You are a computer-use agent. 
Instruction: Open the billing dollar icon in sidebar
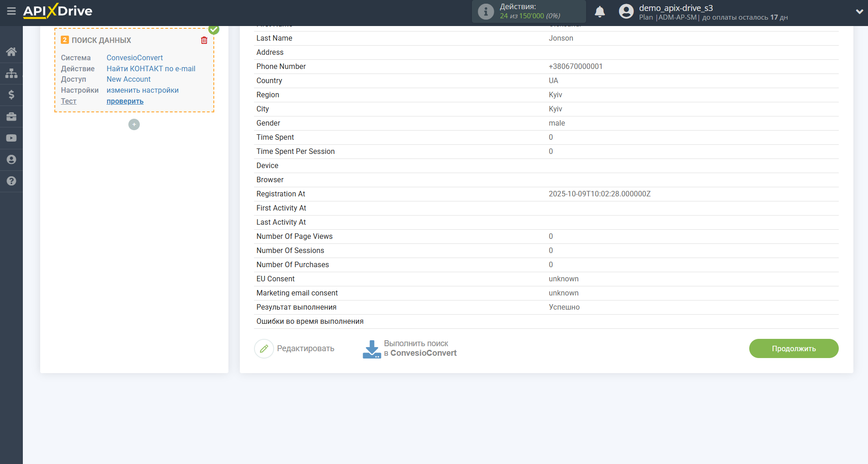(x=11, y=95)
